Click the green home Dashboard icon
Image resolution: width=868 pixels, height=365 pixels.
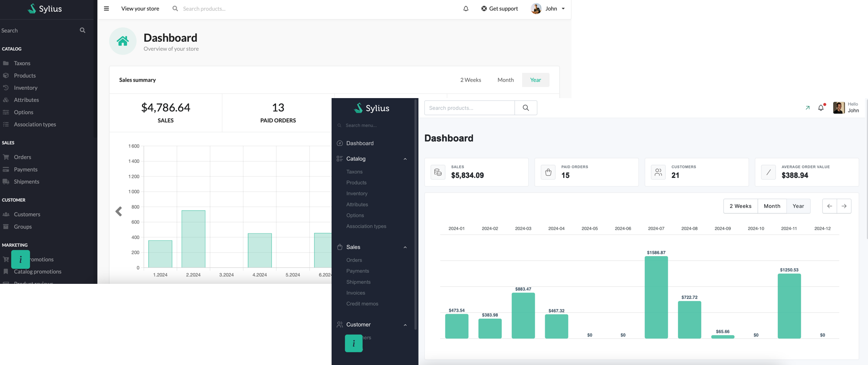click(x=123, y=41)
